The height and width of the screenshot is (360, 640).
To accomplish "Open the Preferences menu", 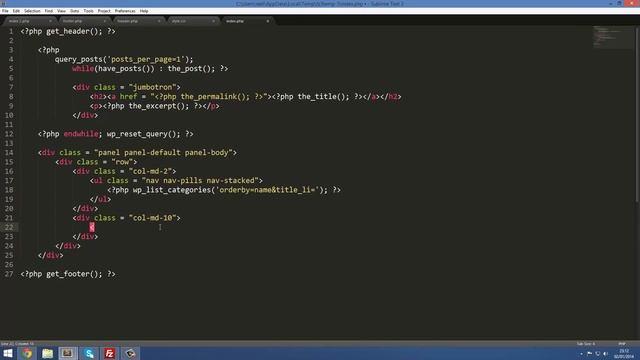I will click(x=125, y=11).
